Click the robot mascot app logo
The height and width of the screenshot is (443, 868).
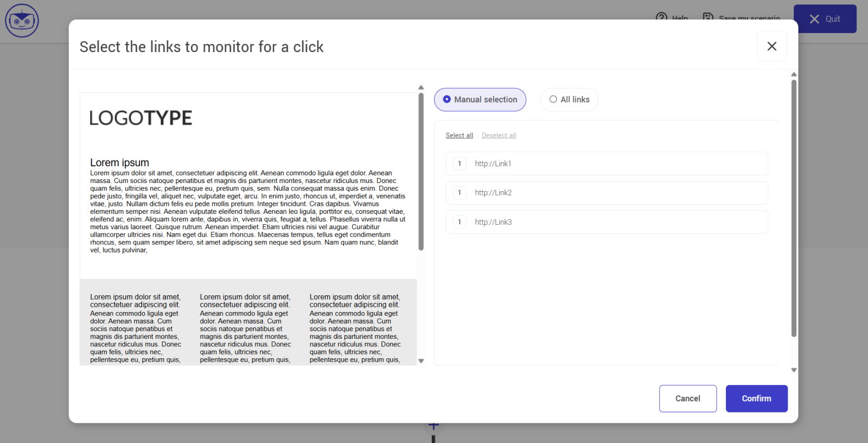click(22, 21)
